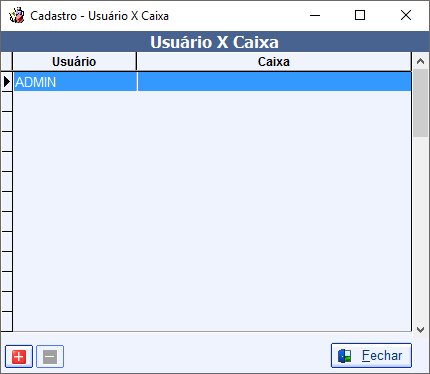The height and width of the screenshot is (374, 430).
Task: Click the empty row selector below ADMIN
Action: pos(7,102)
